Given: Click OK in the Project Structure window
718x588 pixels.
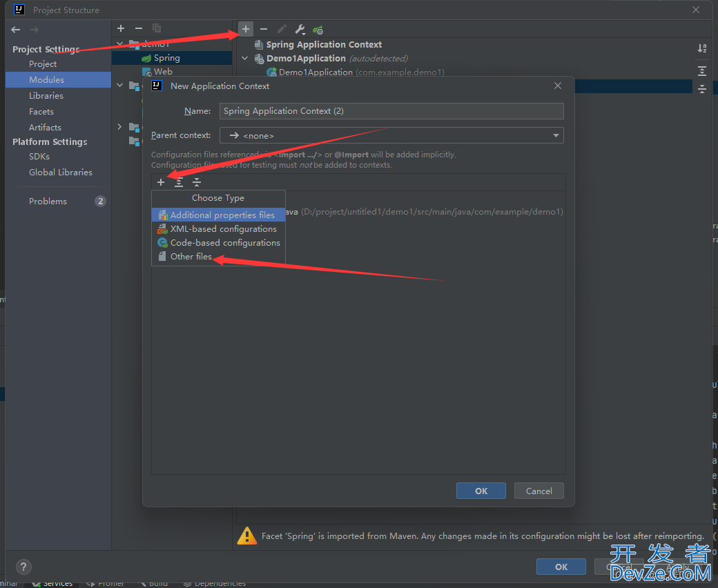Looking at the screenshot, I should 561,567.
